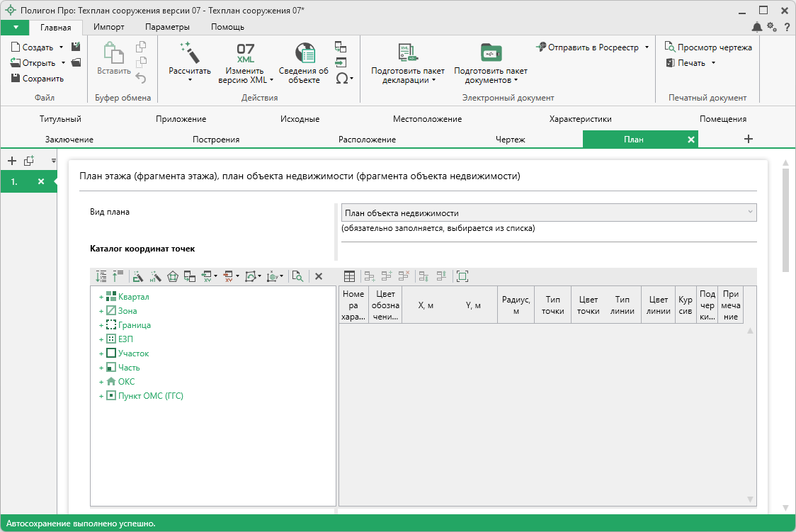Click the notification bell icon
Screen dimensions: 796x532
(x=757, y=27)
